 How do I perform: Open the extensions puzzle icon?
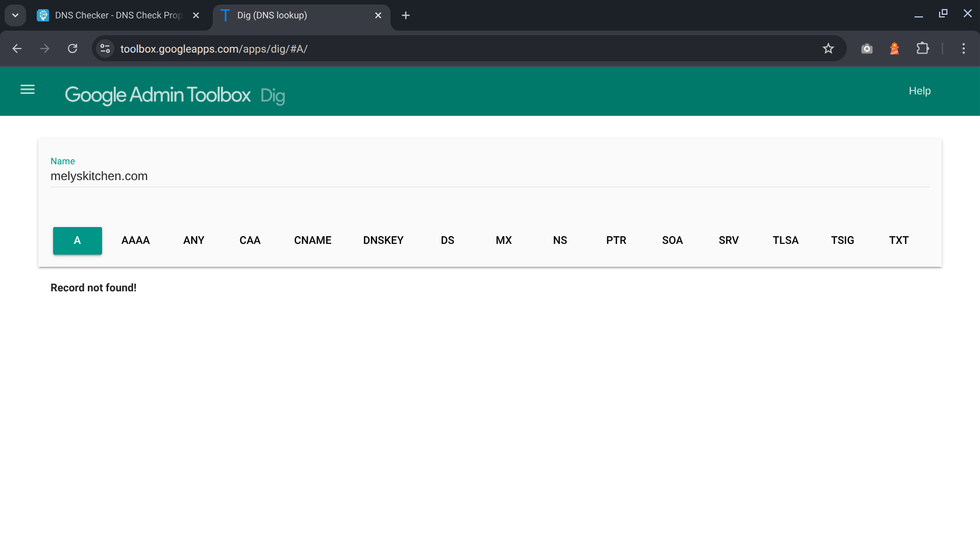coord(922,48)
